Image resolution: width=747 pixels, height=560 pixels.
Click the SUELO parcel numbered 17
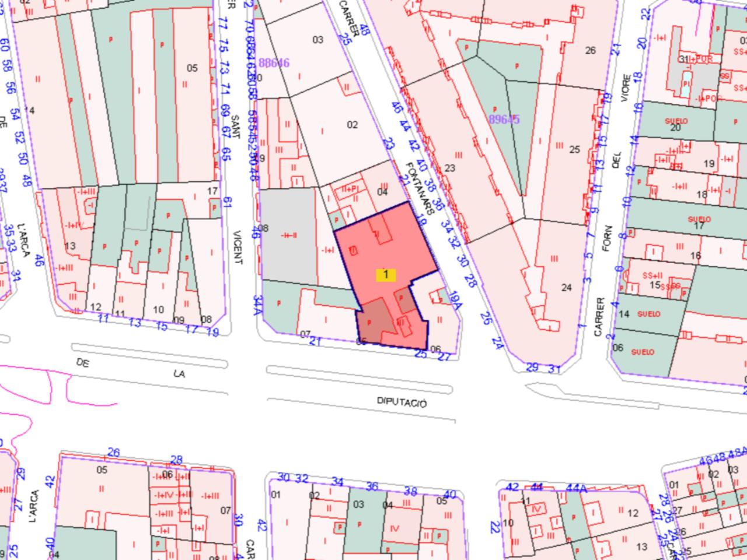699,222
